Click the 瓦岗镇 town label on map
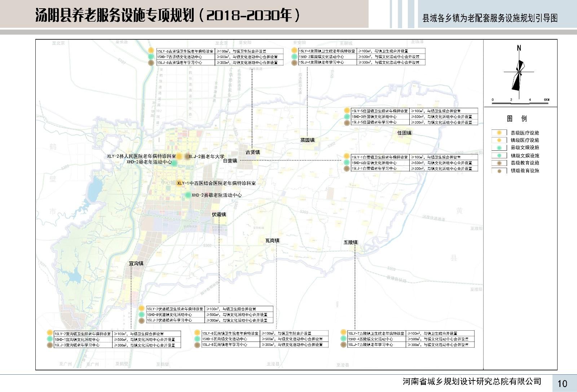The image size is (577, 392). click(272, 241)
